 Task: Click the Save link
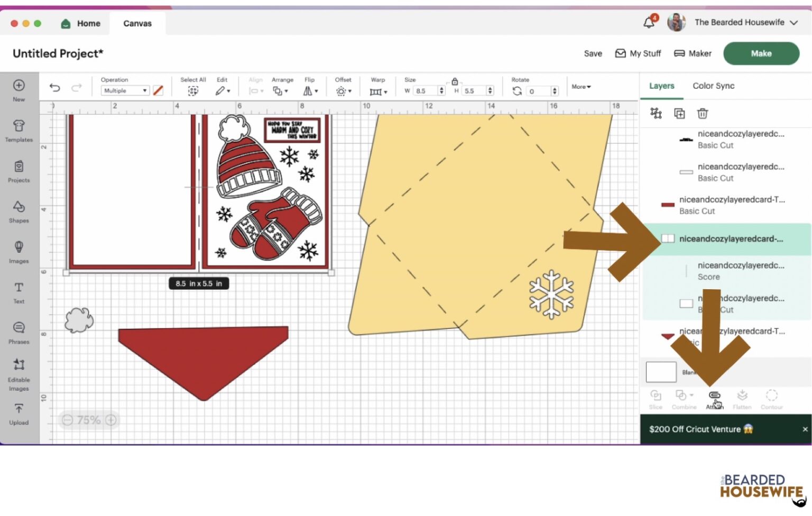point(593,53)
